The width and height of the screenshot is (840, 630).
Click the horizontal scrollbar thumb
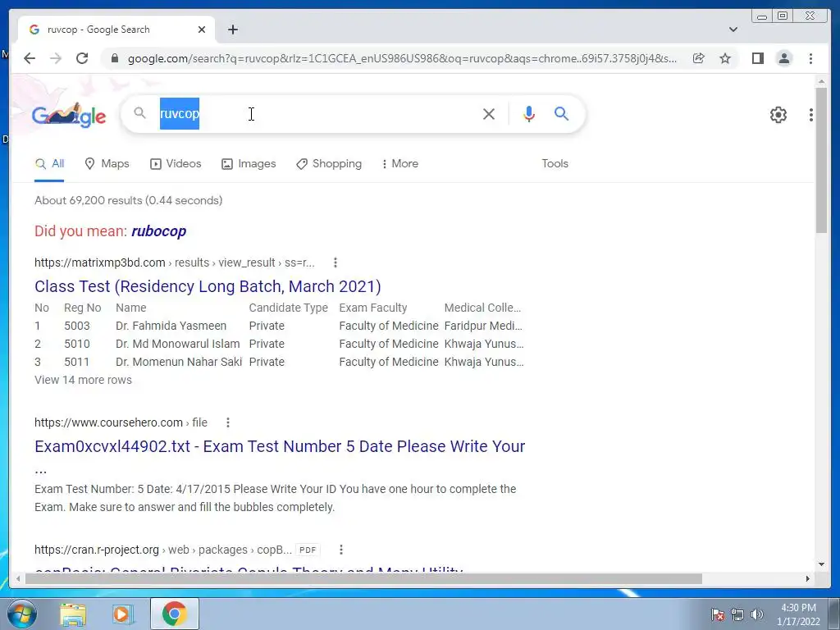click(x=363, y=578)
